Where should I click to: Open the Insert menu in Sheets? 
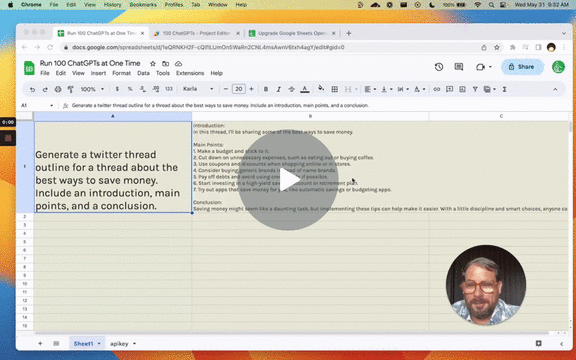pos(98,73)
